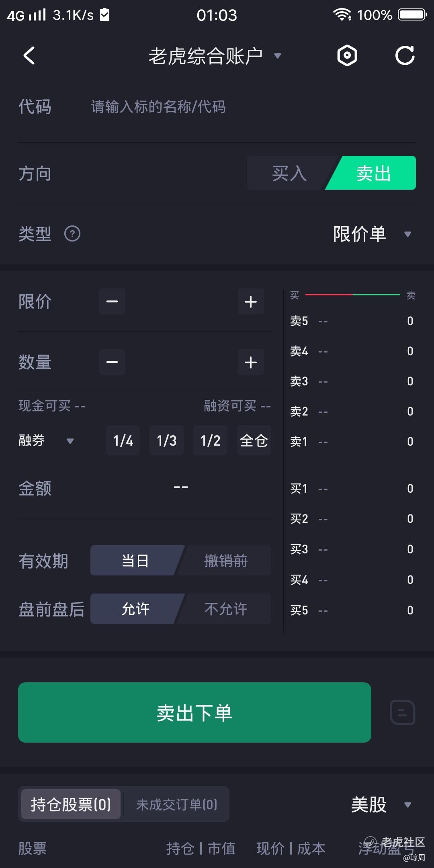Image resolution: width=434 pixels, height=868 pixels.
Task: Set validity to 撤销前
Action: [x=226, y=561]
